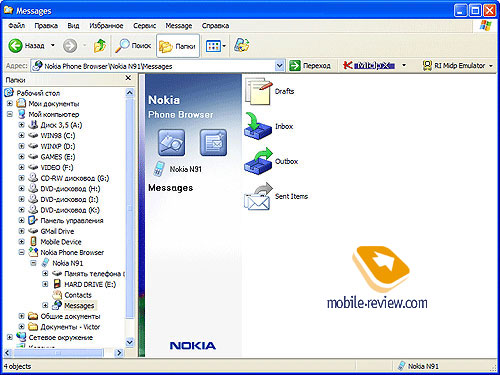Screen dimensions: 500x375
Task: Click the RI Midp Emulator toolbar item
Action: click(454, 66)
